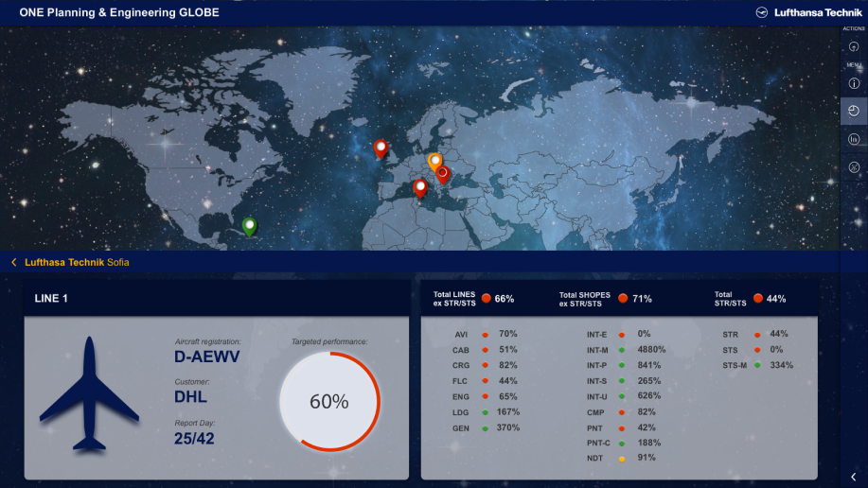Click the INT-S 265% row
This screenshot has height=488, width=868.
pos(624,381)
